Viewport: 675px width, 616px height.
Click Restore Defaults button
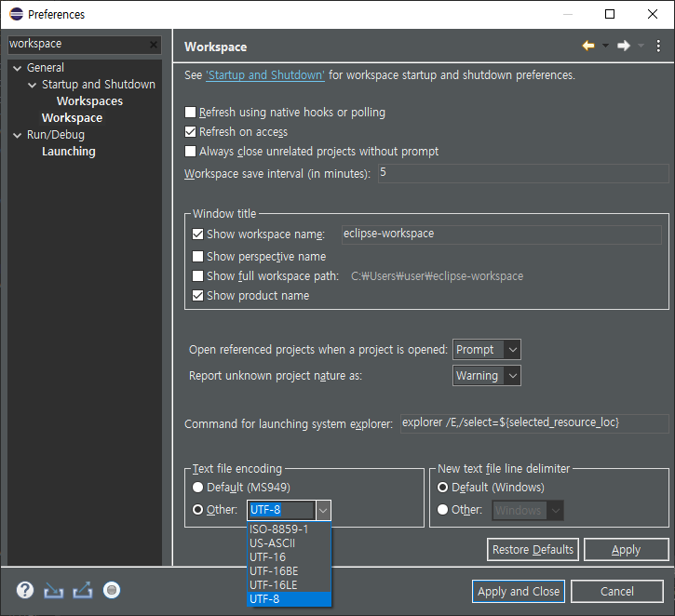(533, 549)
